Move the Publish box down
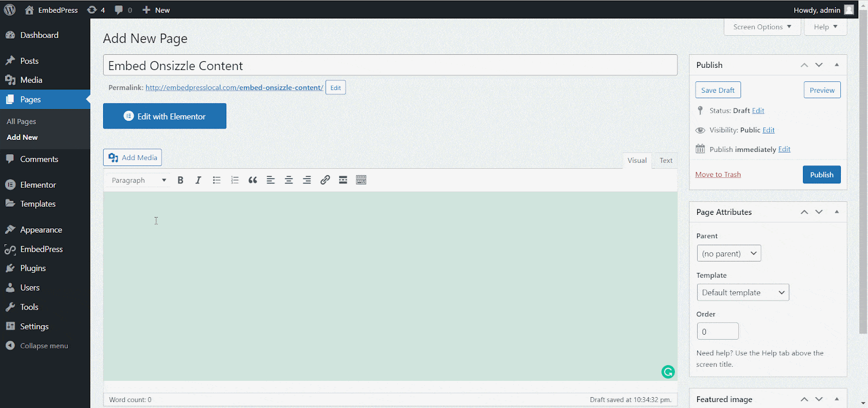 pos(819,65)
